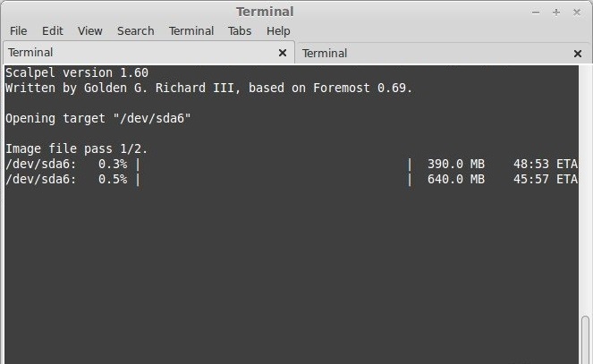Open the Terminal menu in menu bar

(191, 31)
